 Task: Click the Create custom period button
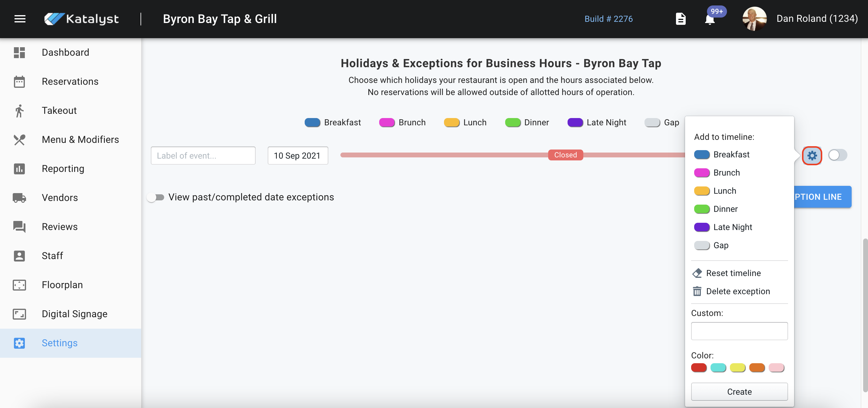(739, 392)
